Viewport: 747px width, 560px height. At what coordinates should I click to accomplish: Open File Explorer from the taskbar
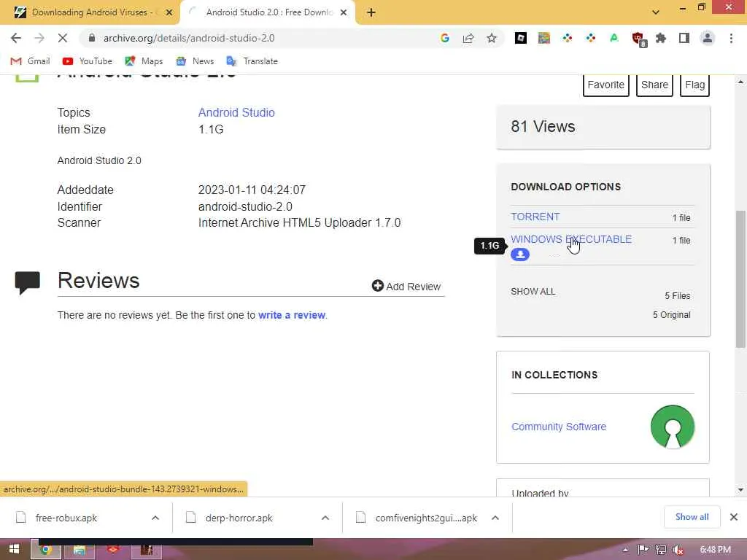coord(79,550)
